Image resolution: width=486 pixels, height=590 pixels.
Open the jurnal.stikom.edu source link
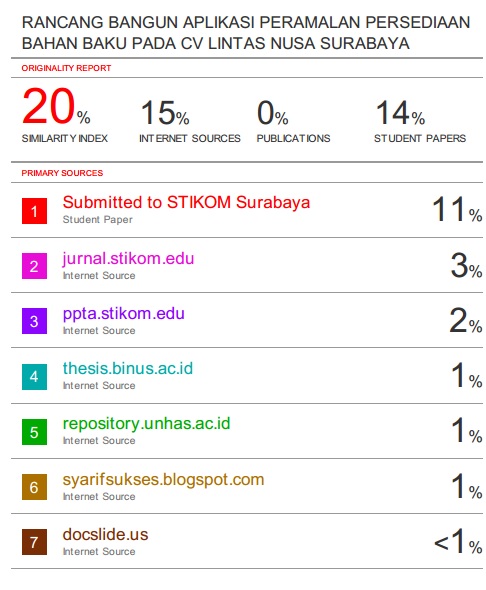[128, 258]
